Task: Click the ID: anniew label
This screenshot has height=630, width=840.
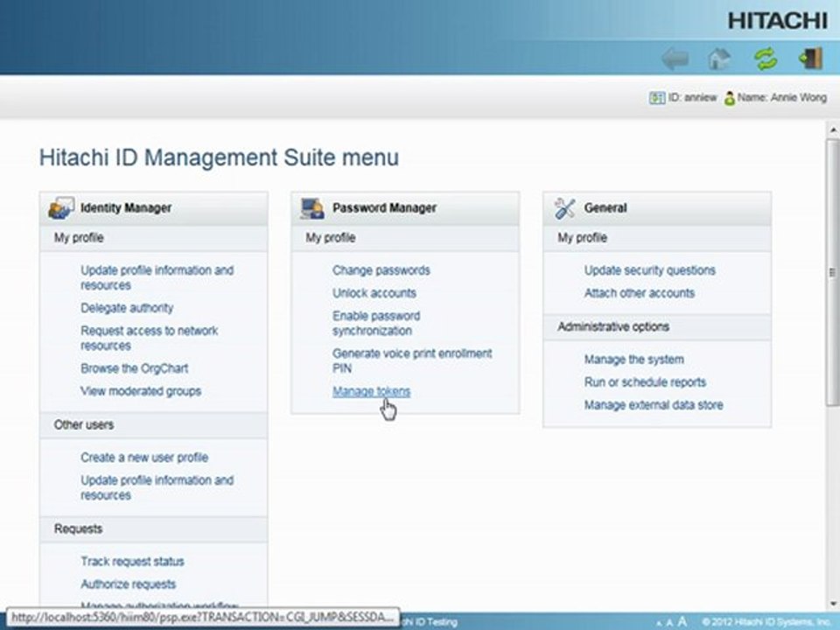Action: coord(692,97)
